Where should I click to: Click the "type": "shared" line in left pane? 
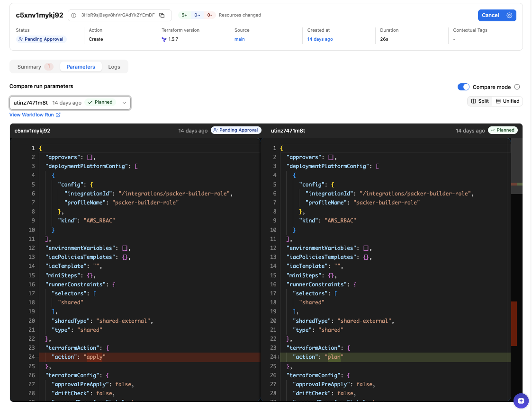(x=77, y=330)
